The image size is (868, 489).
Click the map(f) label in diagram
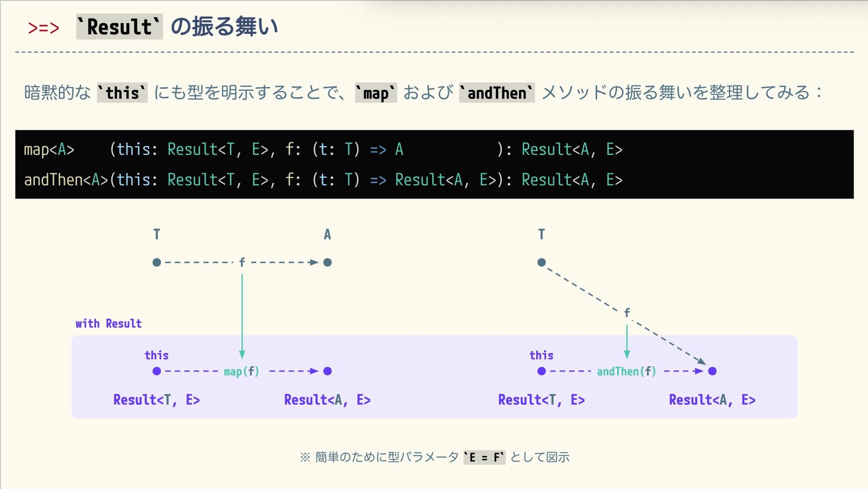click(241, 371)
